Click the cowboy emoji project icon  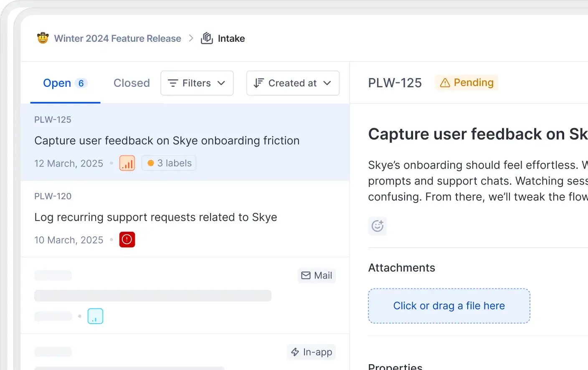pyautogui.click(x=43, y=38)
